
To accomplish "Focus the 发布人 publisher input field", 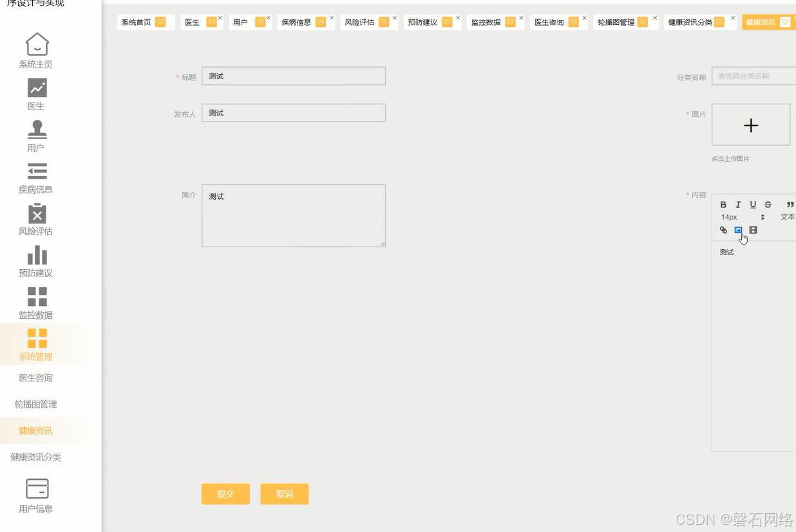I will click(x=294, y=113).
